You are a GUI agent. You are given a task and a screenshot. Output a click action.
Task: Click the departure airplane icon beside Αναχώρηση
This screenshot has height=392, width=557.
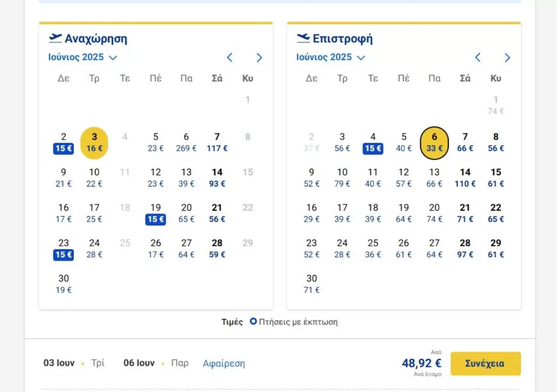55,38
